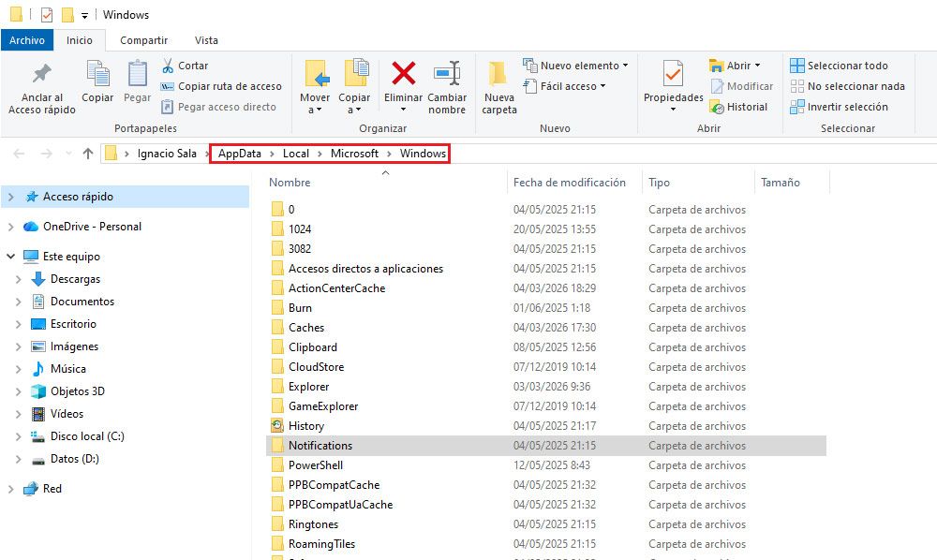This screenshot has width=937, height=560.
Task: Click the Properties checkmark in title bar
Action: (47, 15)
